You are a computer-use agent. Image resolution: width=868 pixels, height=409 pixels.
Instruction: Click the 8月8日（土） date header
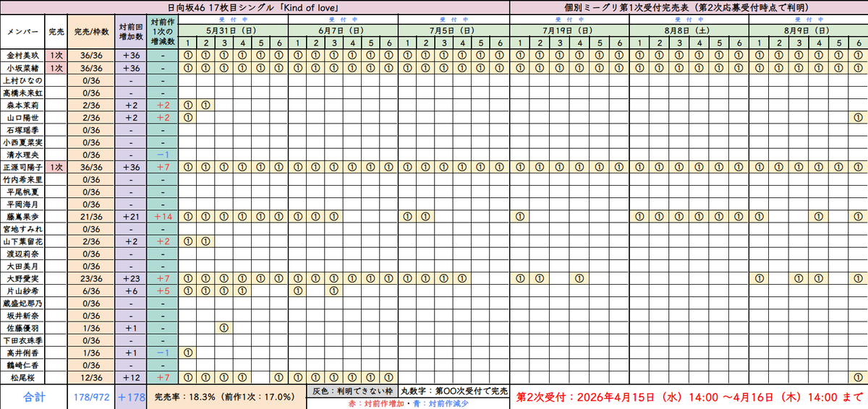click(x=689, y=31)
